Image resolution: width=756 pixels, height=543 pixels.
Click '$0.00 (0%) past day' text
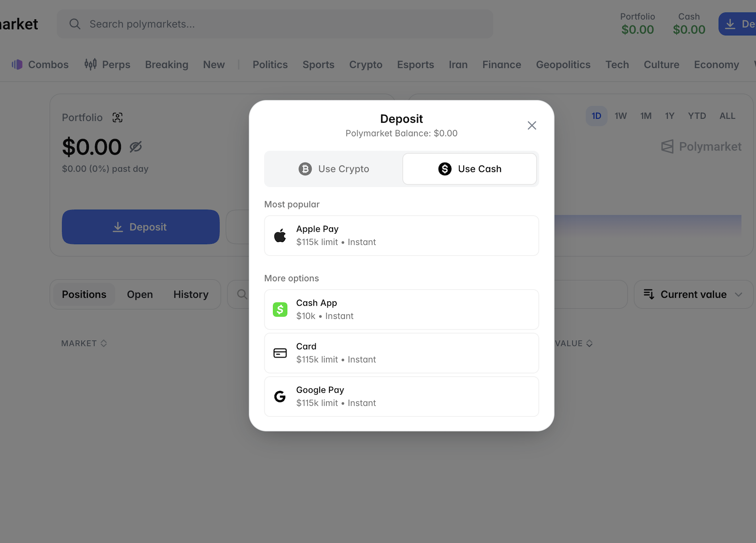105,169
